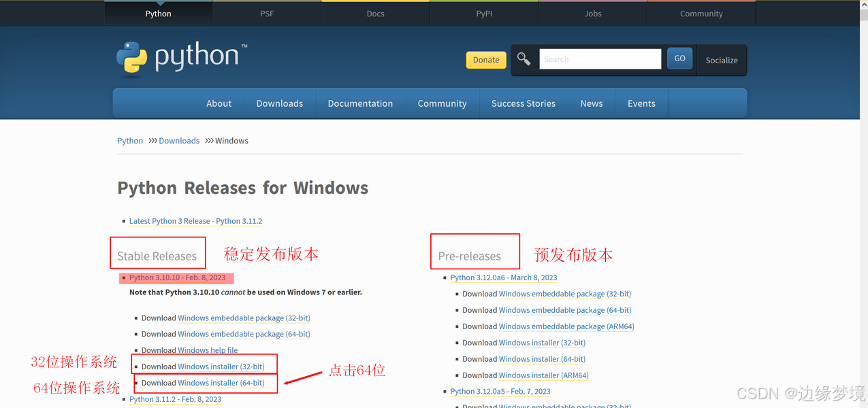Open the Downloads menu

tap(279, 103)
